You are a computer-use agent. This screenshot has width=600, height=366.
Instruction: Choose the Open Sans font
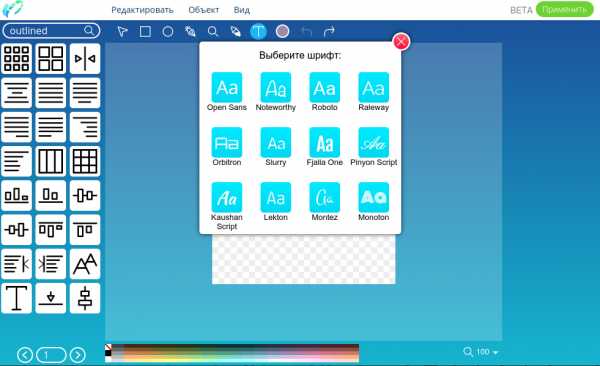tap(227, 87)
